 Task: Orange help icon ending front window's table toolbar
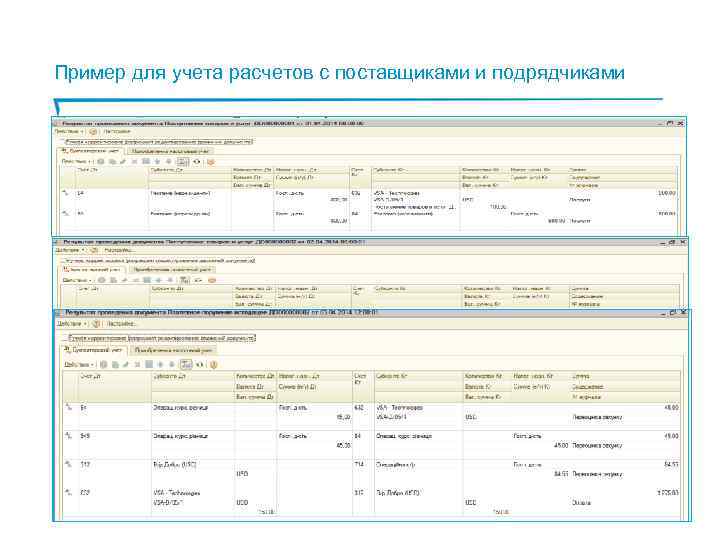coord(214,365)
